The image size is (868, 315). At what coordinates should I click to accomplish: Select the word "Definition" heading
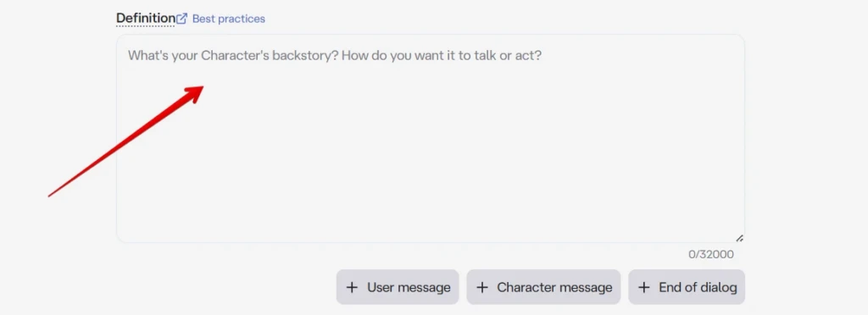(146, 19)
